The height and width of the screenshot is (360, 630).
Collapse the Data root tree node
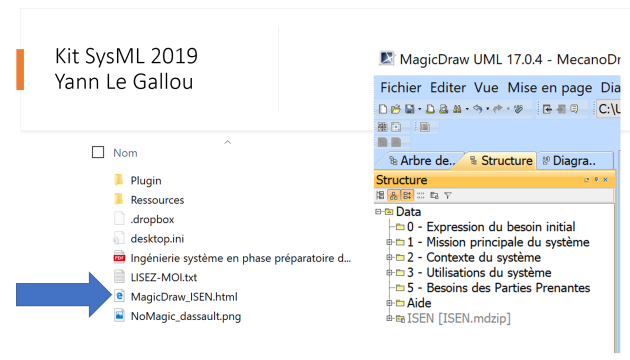tap(378, 212)
